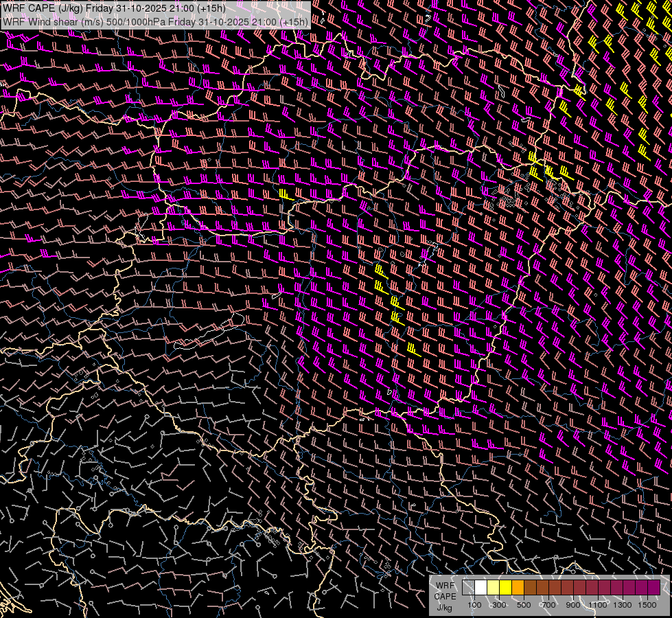The height and width of the screenshot is (618, 672).
Task: Click the 1500 label on the CAPE scale
Action: [x=647, y=605]
